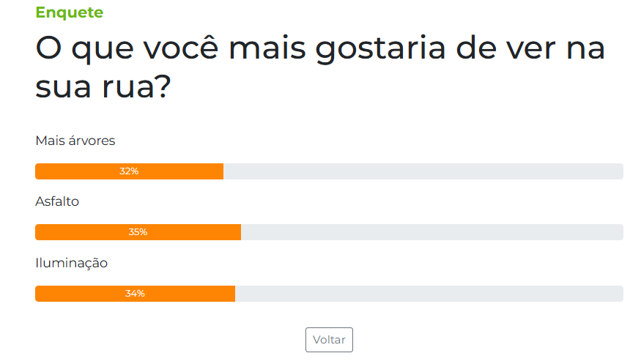Image resolution: width=641 pixels, height=364 pixels.
Task: Select the Mais árvores option label
Action: click(75, 141)
